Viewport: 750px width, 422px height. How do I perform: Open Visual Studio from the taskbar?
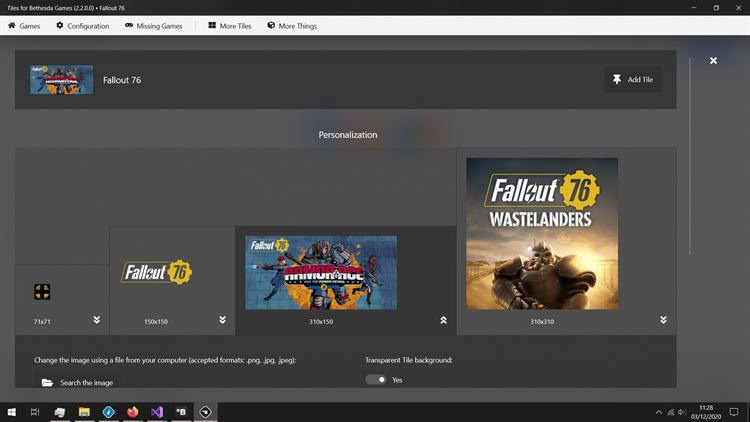[x=157, y=412]
